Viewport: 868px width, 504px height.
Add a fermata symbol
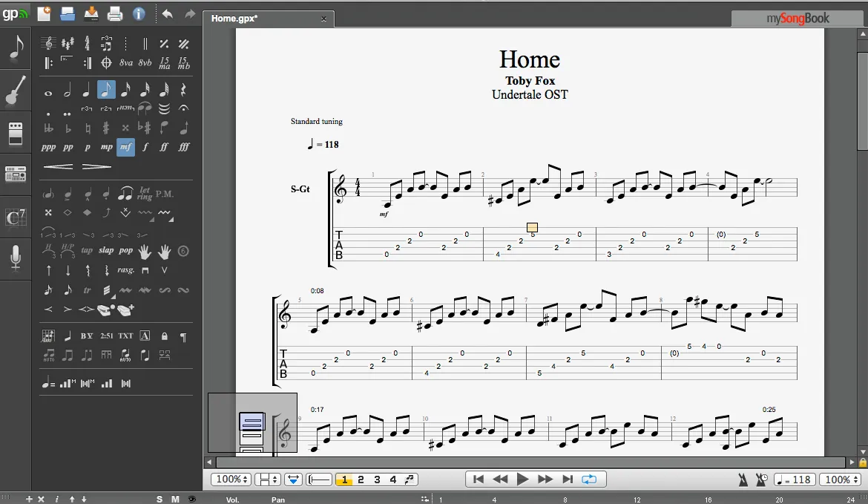coord(184,108)
